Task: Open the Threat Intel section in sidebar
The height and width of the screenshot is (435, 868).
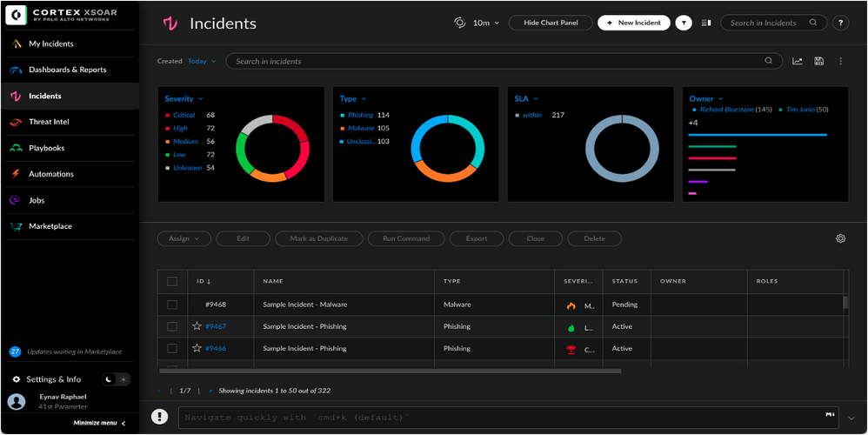Action: point(49,122)
